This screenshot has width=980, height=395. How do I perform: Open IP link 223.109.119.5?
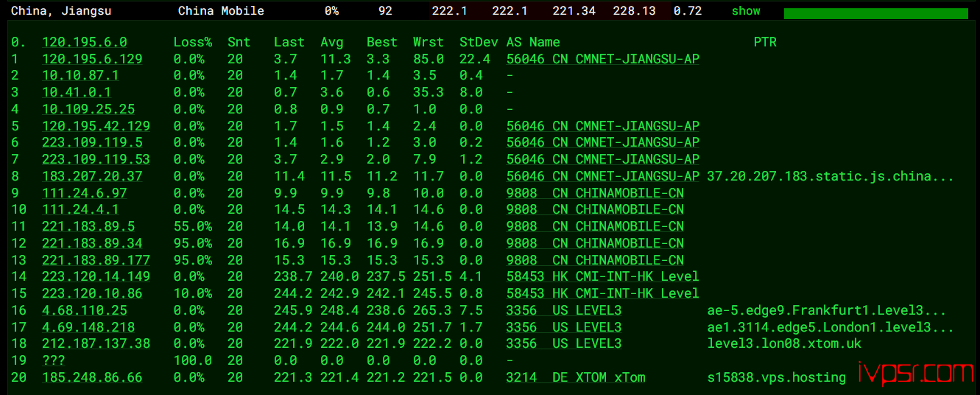coord(92,142)
